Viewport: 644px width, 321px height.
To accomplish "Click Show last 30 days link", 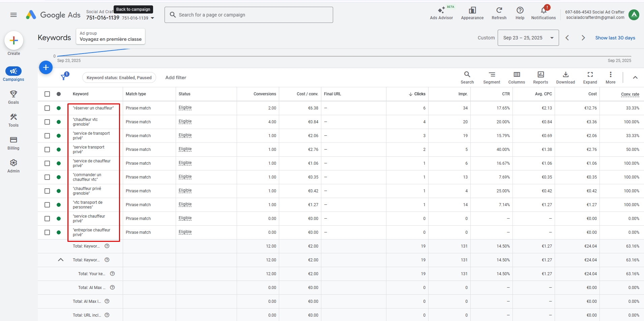I will pos(615,38).
